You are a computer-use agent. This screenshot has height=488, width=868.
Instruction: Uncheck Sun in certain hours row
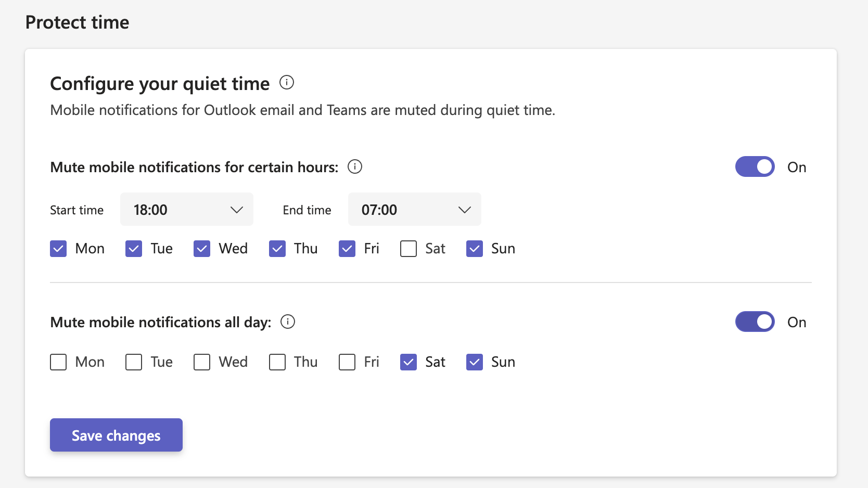point(475,249)
